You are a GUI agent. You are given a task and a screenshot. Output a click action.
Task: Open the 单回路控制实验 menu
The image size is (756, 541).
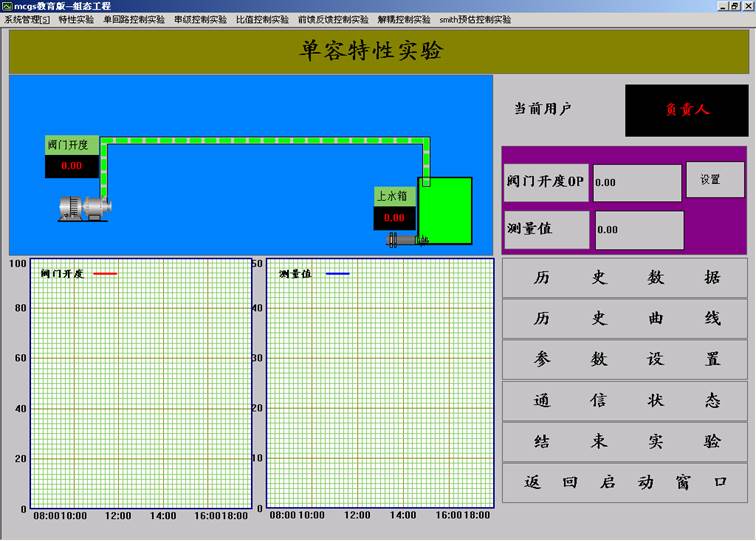(134, 19)
